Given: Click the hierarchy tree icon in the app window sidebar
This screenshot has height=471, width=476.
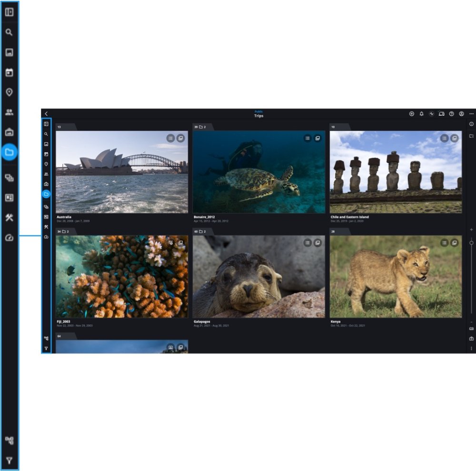Looking at the screenshot, I should pyautogui.click(x=46, y=338).
